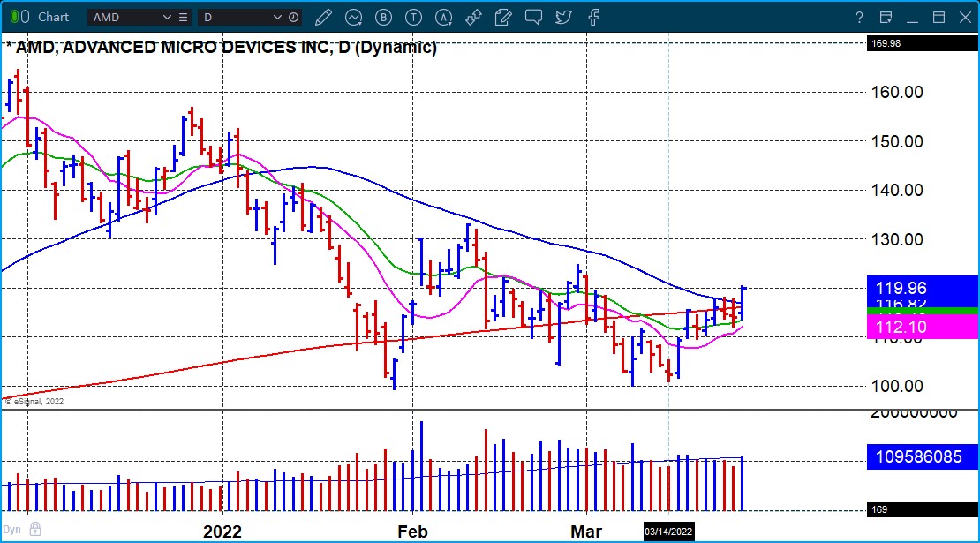This screenshot has width=980, height=543.
Task: Open the time template clock icon
Action: pos(294,18)
